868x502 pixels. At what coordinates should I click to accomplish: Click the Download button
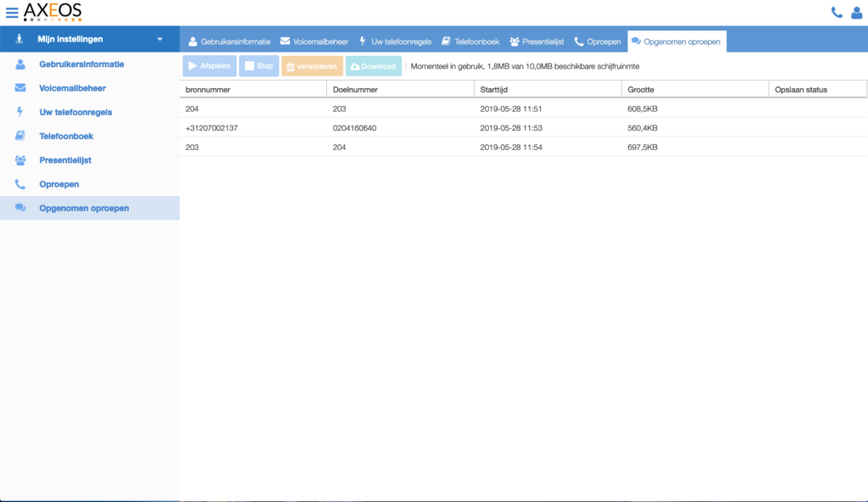point(373,65)
